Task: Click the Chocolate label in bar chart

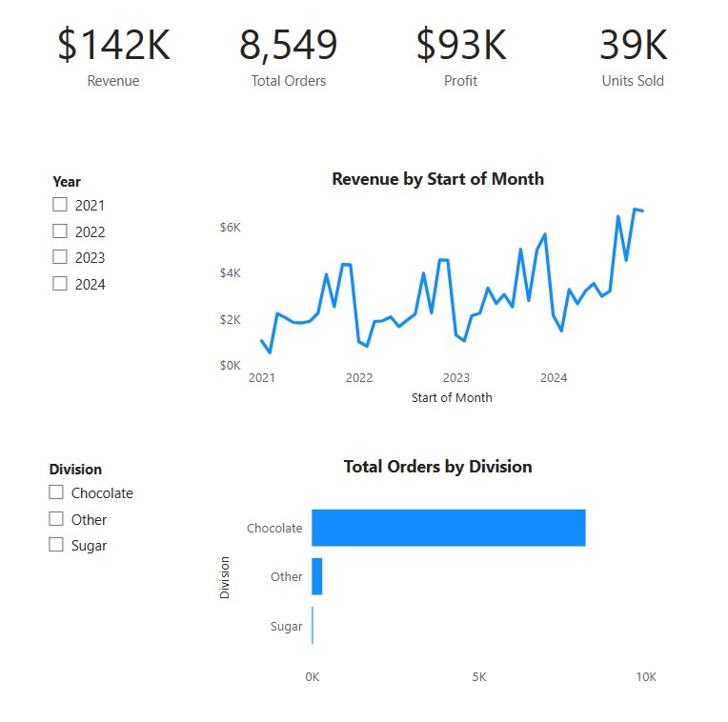Action: pos(274,528)
